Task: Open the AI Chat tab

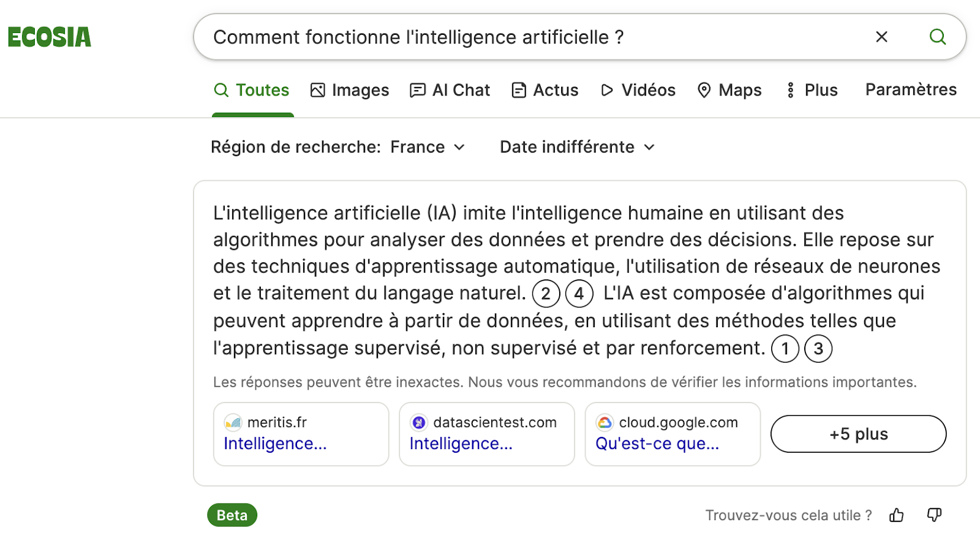Action: tap(450, 90)
